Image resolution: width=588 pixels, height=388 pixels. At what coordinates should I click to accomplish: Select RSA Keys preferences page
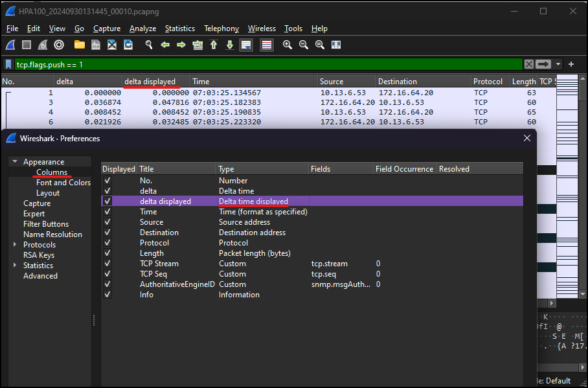(39, 255)
